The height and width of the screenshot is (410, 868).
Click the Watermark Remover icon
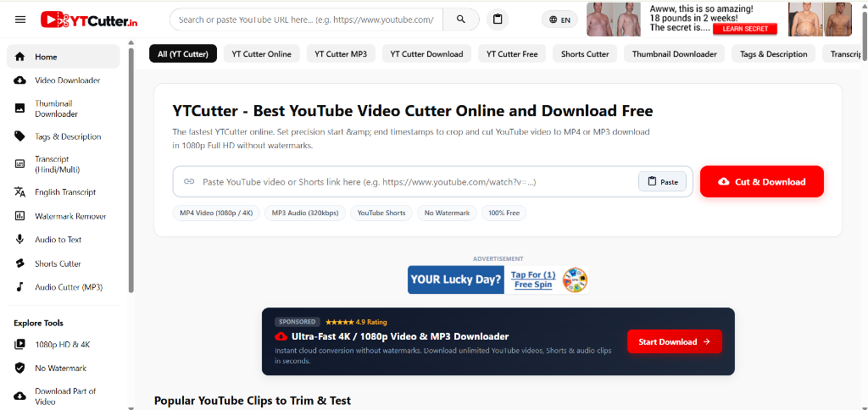coord(20,216)
